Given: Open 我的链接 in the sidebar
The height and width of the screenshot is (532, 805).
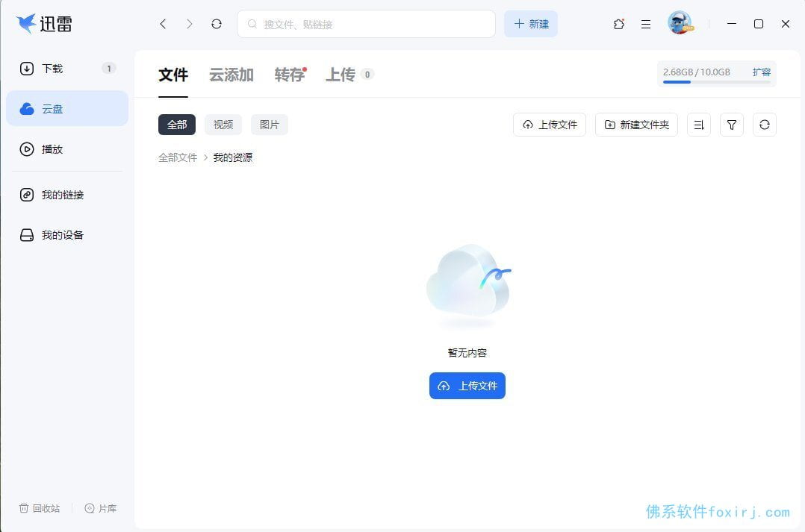Looking at the screenshot, I should (67, 195).
